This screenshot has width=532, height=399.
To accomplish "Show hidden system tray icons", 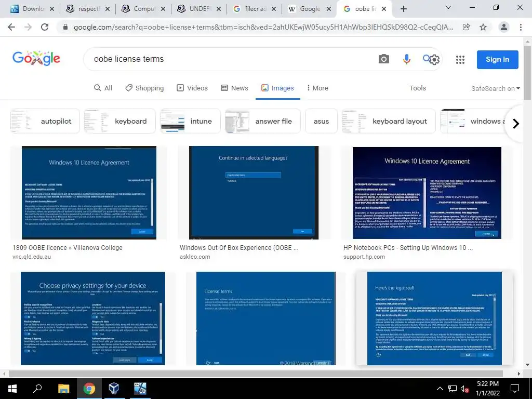I will coord(440,389).
